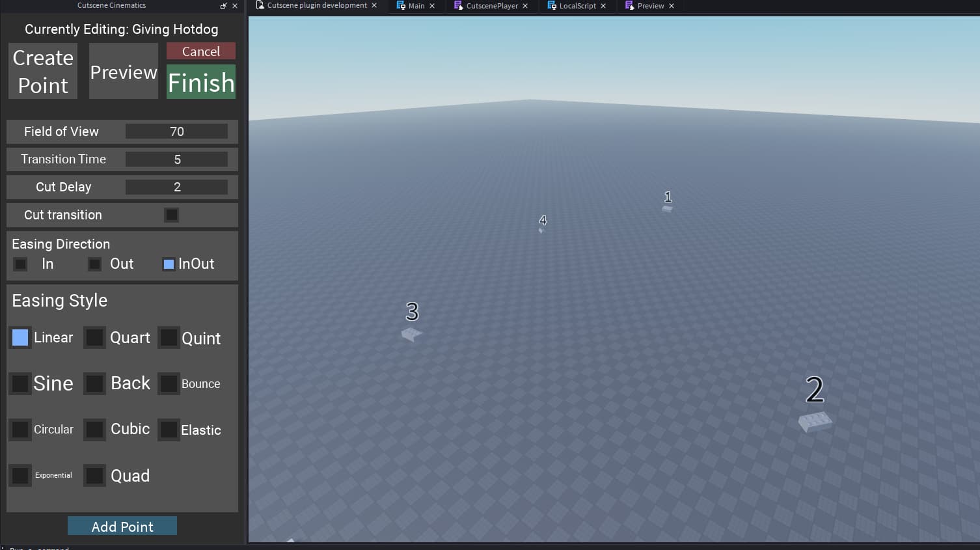Select the InOut easing direction
Viewport: 980px width, 550px height.
coord(169,264)
